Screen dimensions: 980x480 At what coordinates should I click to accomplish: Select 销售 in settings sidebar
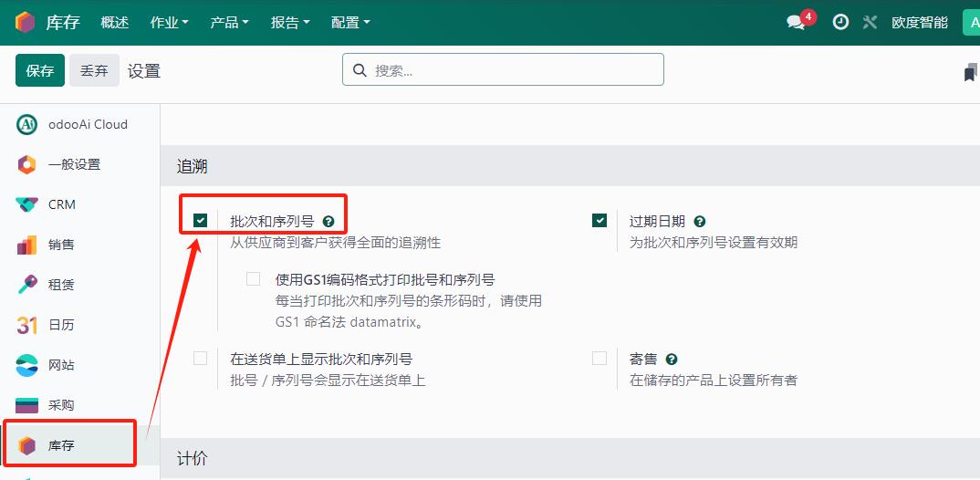point(80,245)
